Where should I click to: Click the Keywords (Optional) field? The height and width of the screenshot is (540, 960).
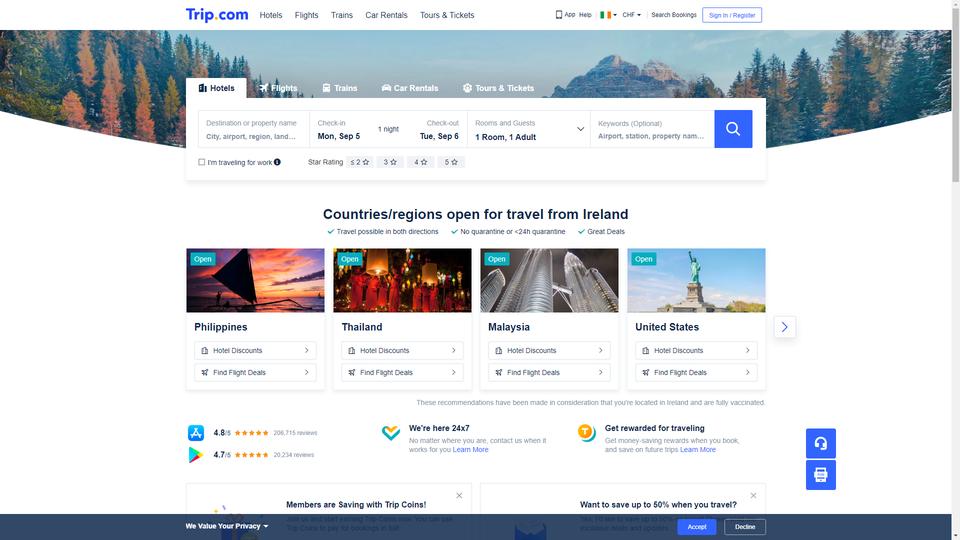[x=653, y=129]
